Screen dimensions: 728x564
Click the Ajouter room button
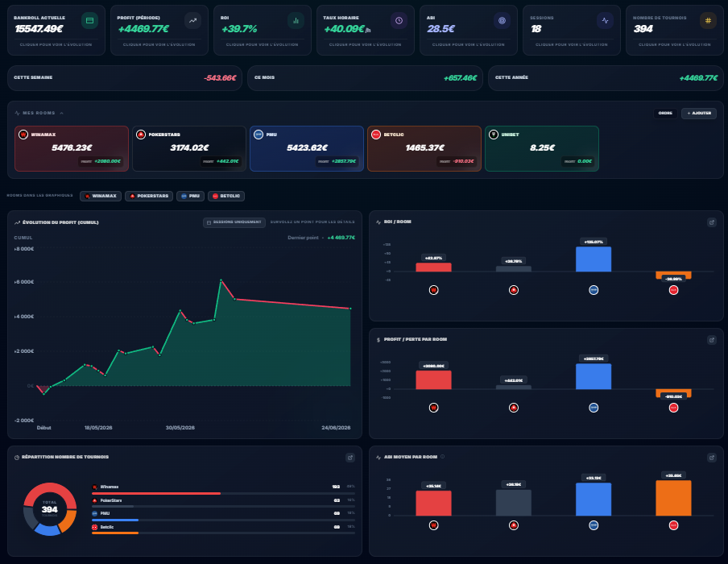699,114
